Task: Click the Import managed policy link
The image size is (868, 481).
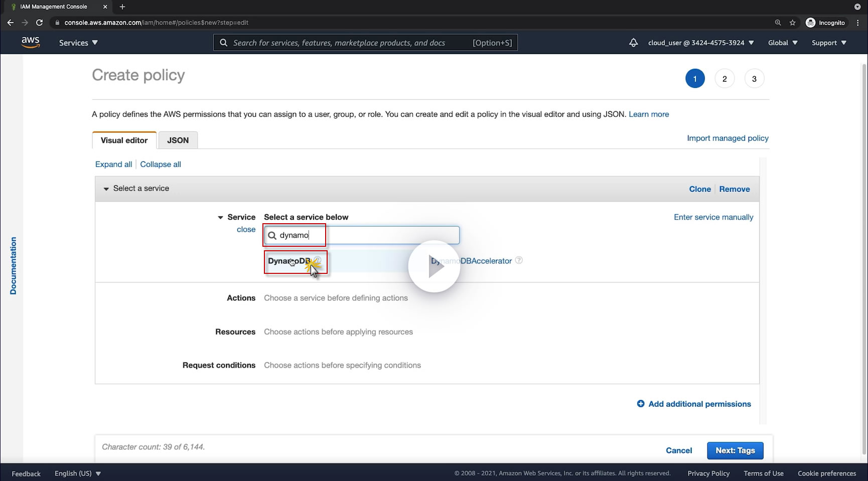Action: (728, 138)
